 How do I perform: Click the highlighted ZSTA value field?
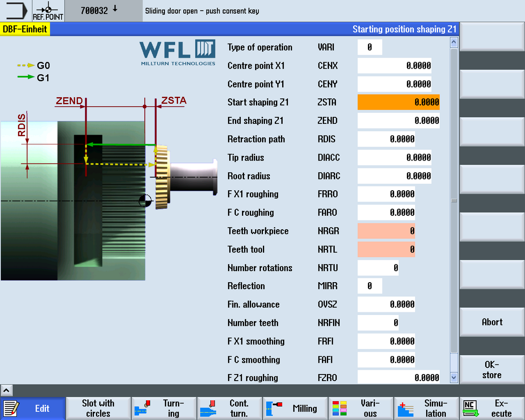tap(398, 102)
